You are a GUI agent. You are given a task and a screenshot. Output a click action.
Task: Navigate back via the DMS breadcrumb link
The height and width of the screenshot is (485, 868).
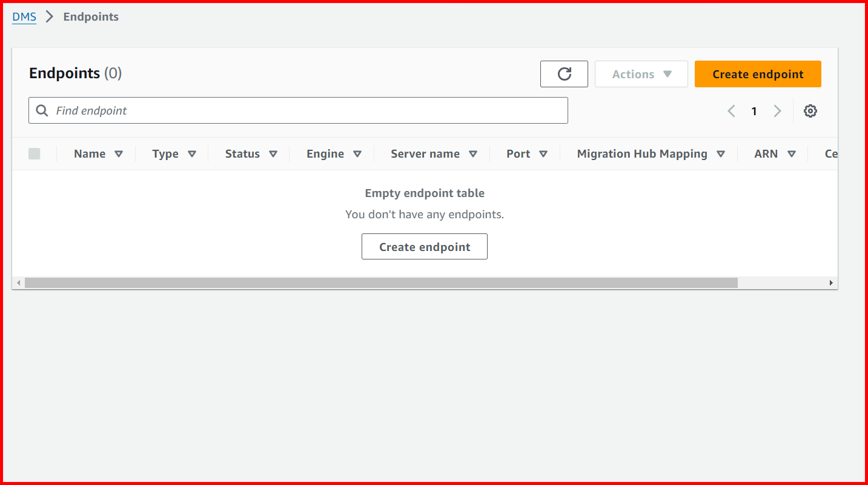[23, 16]
